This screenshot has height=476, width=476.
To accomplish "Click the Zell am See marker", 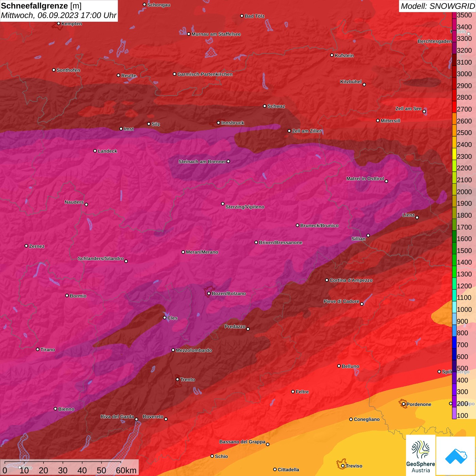I will 424,112.
